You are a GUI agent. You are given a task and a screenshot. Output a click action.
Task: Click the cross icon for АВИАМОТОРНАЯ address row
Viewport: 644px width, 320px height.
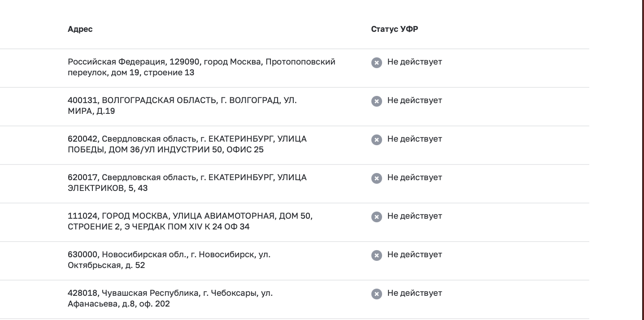coord(377,217)
